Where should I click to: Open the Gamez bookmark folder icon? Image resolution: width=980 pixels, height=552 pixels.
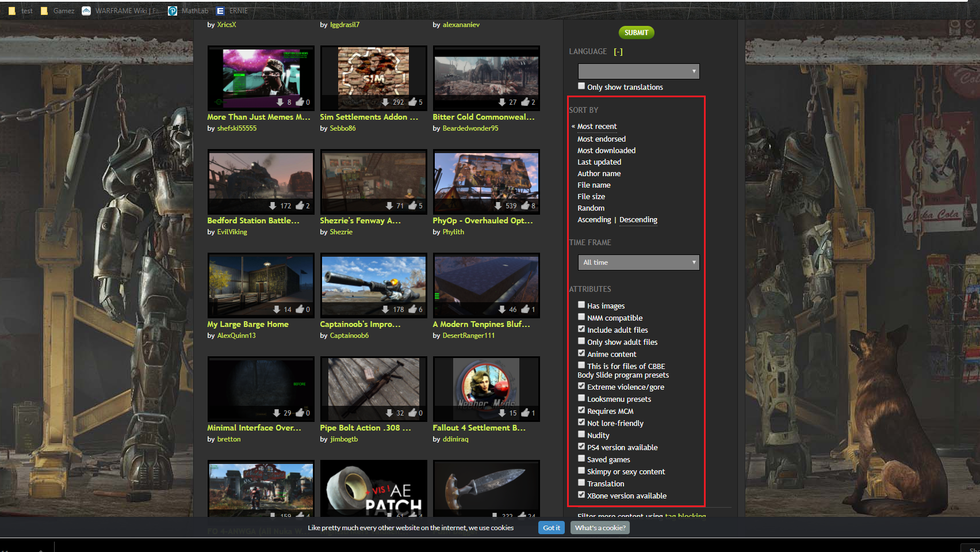tap(44, 11)
